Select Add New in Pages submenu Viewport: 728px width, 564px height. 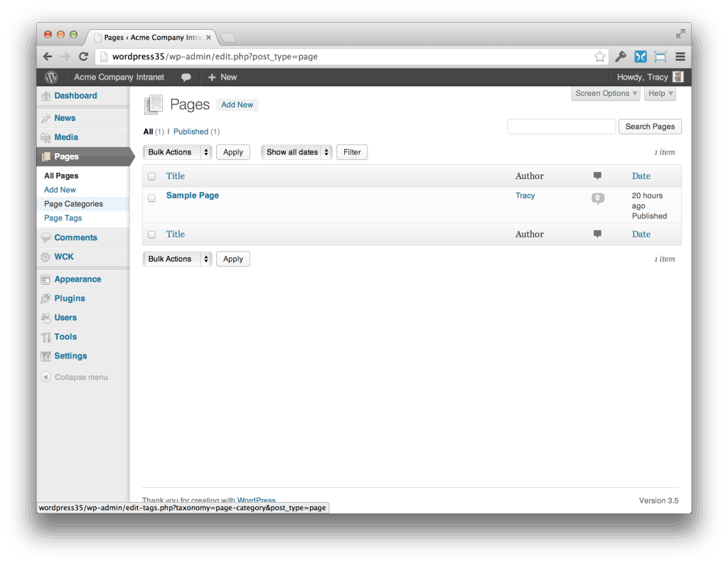click(x=60, y=190)
